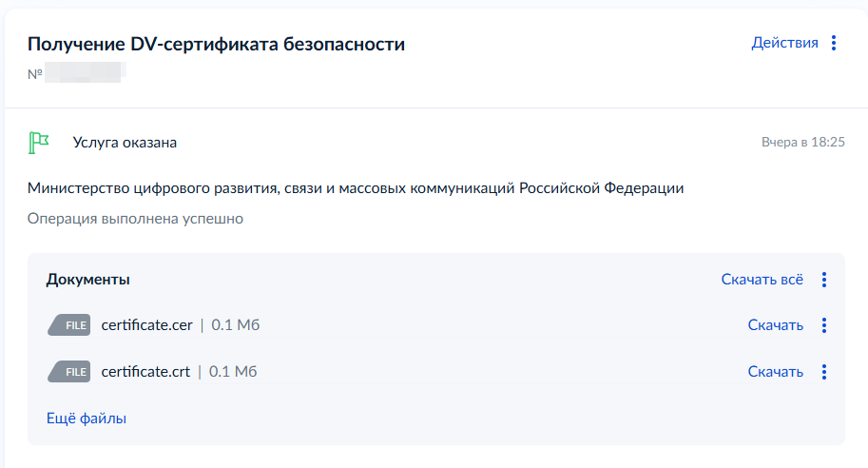The width and height of the screenshot is (868, 468).
Task: Click the FILE icon for certificate.crt
Action: pos(68,371)
